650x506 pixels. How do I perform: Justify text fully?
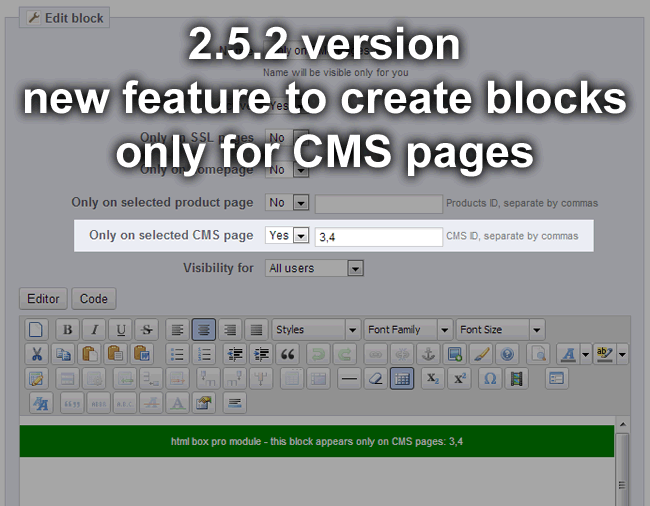(256, 329)
